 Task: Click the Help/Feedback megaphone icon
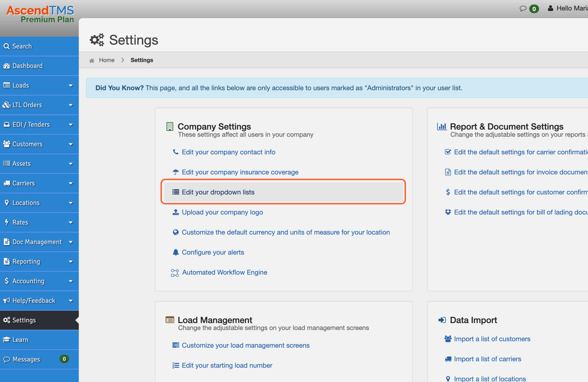click(7, 300)
